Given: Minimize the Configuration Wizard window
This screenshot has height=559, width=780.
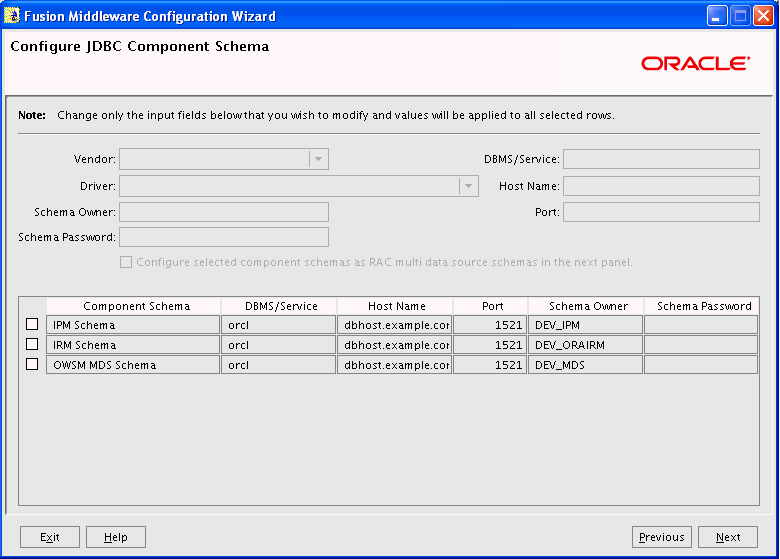Looking at the screenshot, I should coord(716,16).
